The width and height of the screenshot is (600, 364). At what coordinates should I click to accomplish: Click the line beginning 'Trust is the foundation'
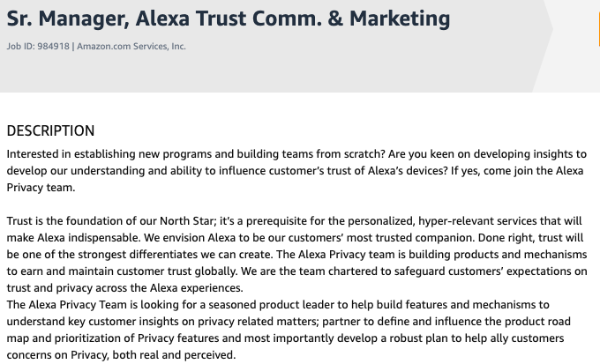(x=294, y=221)
